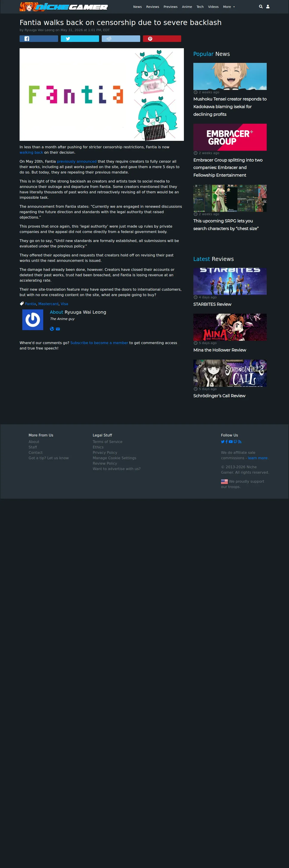Open the Mushoku Tensei article thumbnail
Image resolution: width=289 pixels, height=868 pixels.
[x=230, y=76]
